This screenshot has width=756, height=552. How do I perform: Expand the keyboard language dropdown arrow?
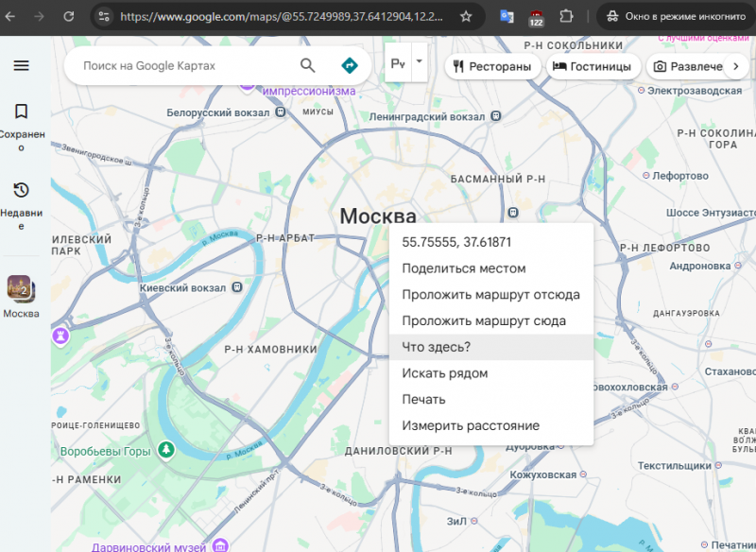pyautogui.click(x=419, y=60)
